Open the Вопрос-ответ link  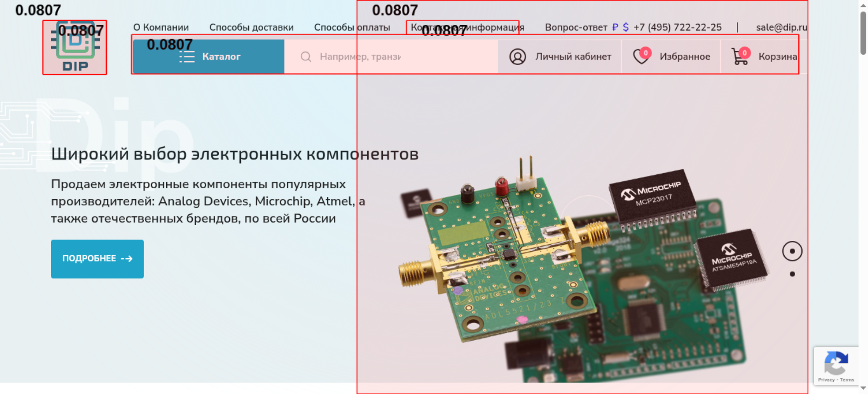click(x=576, y=27)
